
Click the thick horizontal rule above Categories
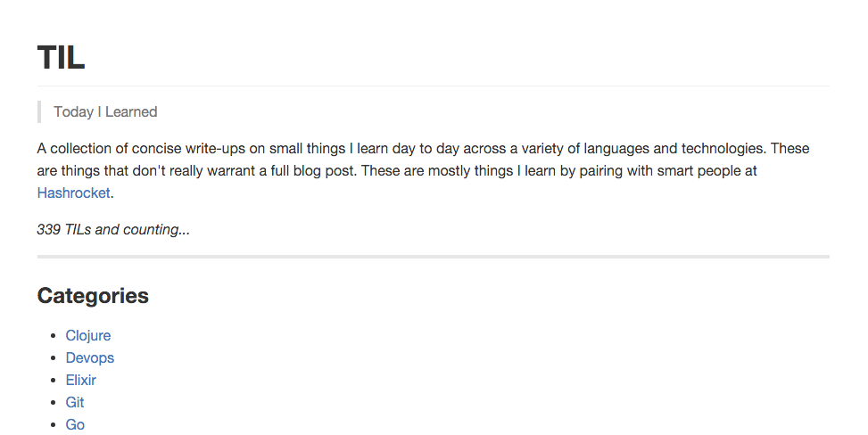(434, 257)
